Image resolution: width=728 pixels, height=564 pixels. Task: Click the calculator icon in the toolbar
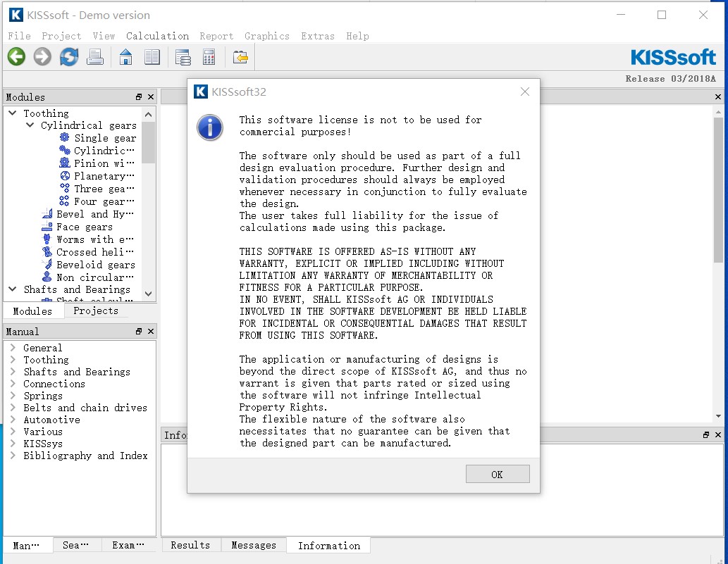tap(209, 57)
